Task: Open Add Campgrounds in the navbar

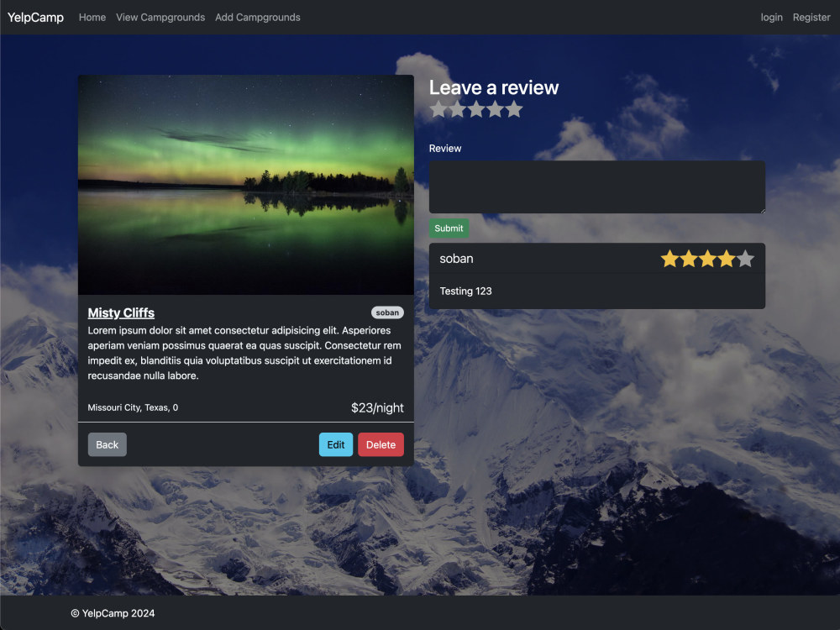Action: tap(258, 17)
